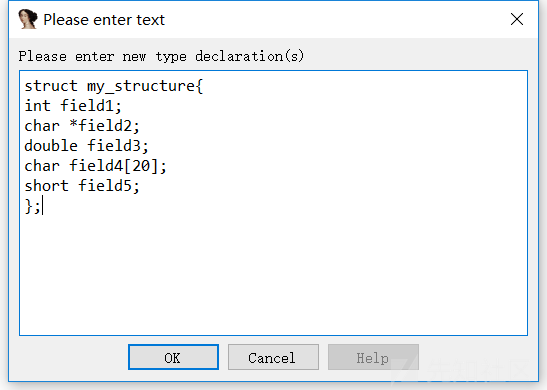Click the '[20]' array size of field4
Screen dimensions: 547x390
tap(141, 166)
